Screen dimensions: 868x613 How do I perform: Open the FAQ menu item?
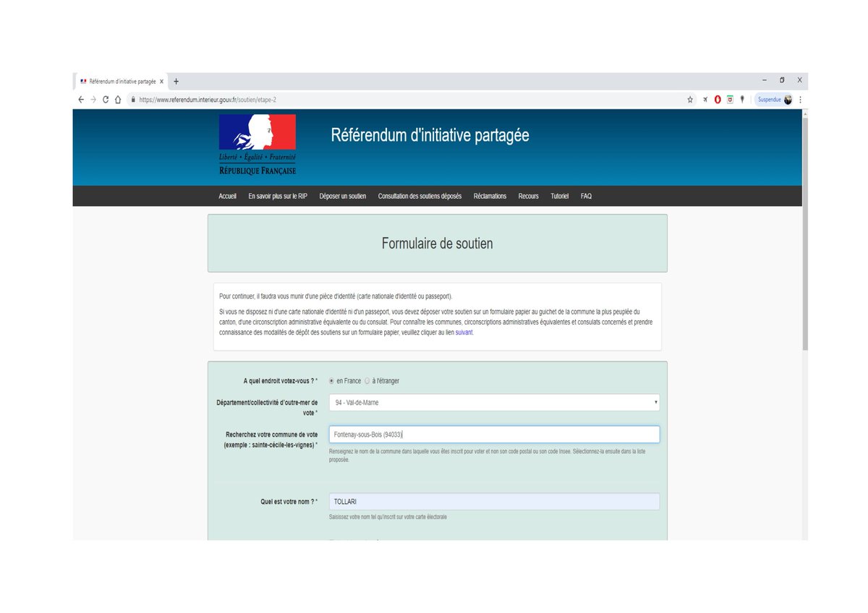click(586, 197)
